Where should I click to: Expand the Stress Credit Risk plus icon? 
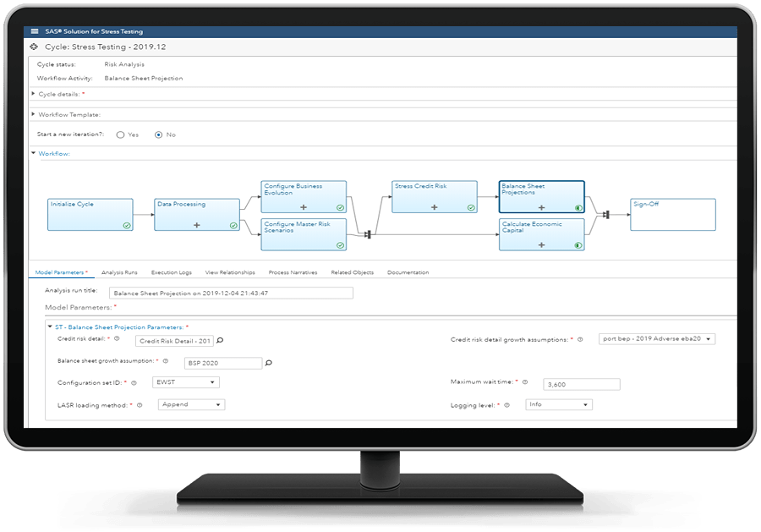click(x=435, y=207)
